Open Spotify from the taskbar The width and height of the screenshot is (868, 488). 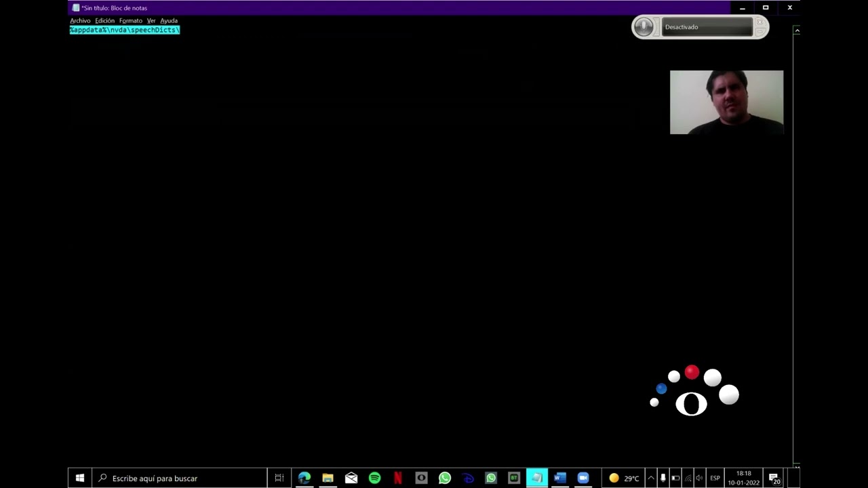[375, 478]
